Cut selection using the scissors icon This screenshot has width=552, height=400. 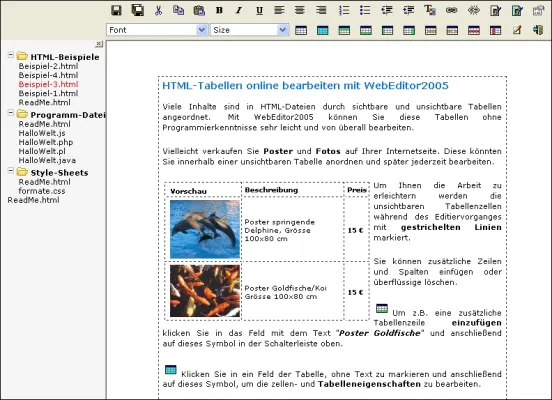click(x=158, y=11)
